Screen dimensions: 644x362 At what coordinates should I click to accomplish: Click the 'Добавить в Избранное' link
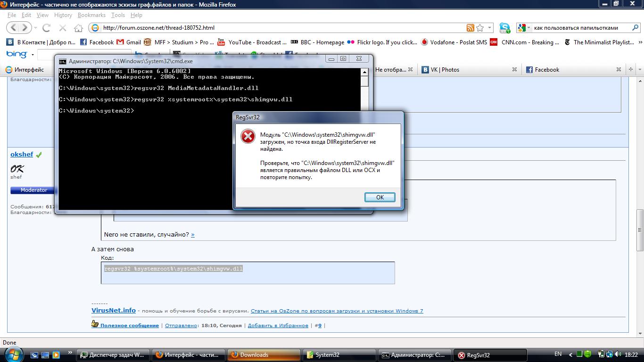click(278, 325)
